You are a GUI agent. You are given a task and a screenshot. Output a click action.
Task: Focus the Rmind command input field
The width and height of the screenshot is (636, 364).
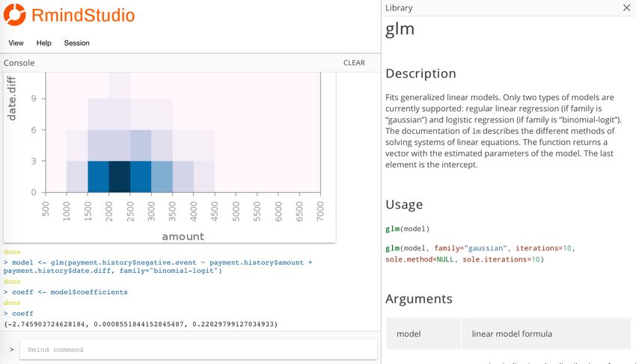click(198, 349)
